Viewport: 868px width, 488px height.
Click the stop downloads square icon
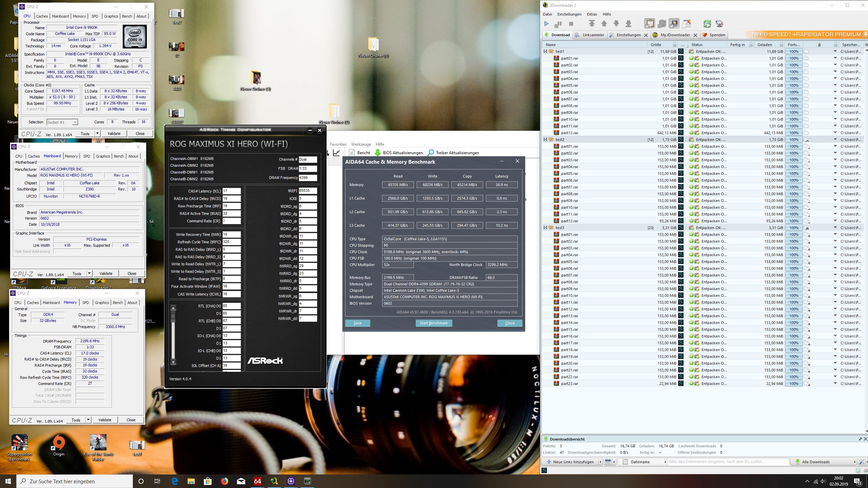pos(571,24)
